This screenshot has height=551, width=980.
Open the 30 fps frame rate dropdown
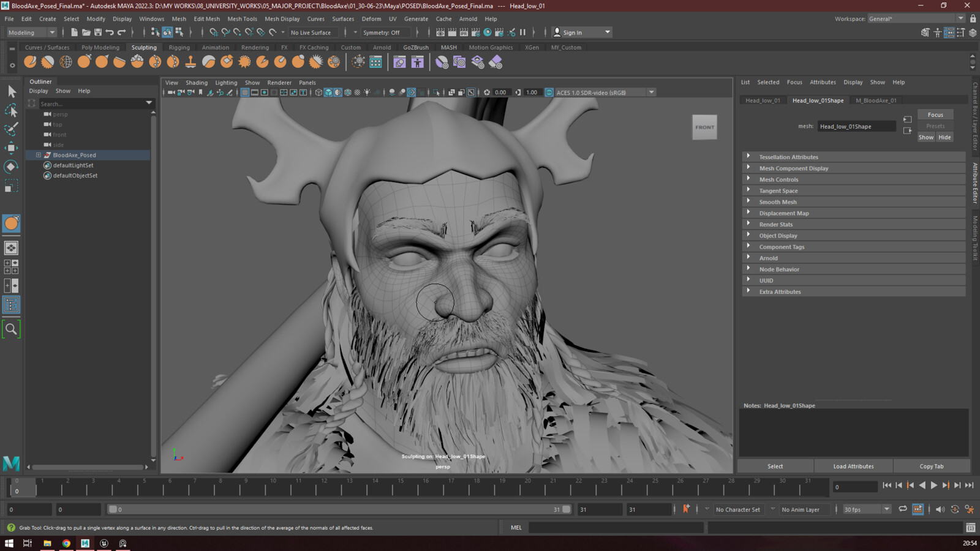[867, 509]
